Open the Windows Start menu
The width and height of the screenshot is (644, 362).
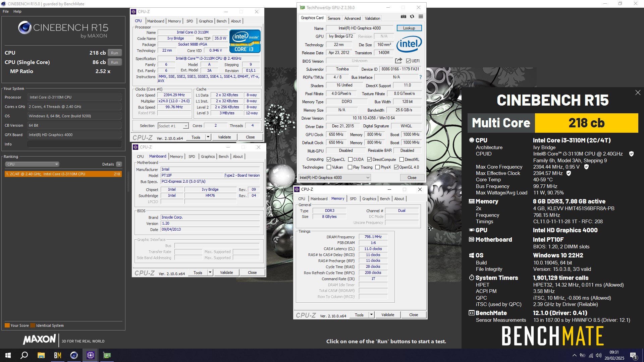tap(8, 355)
